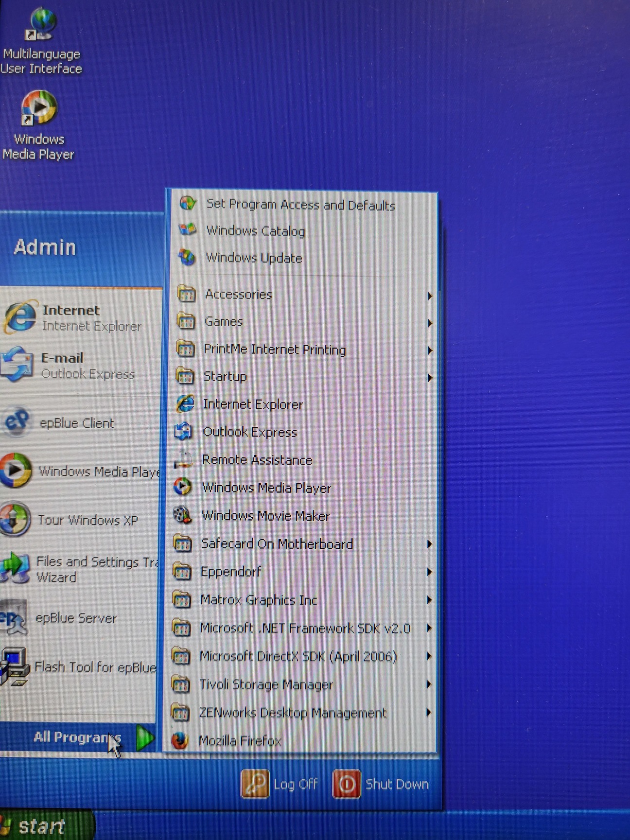Select the Safecard On Motherboard entry
Screen dimensions: 630x840
tap(301, 543)
